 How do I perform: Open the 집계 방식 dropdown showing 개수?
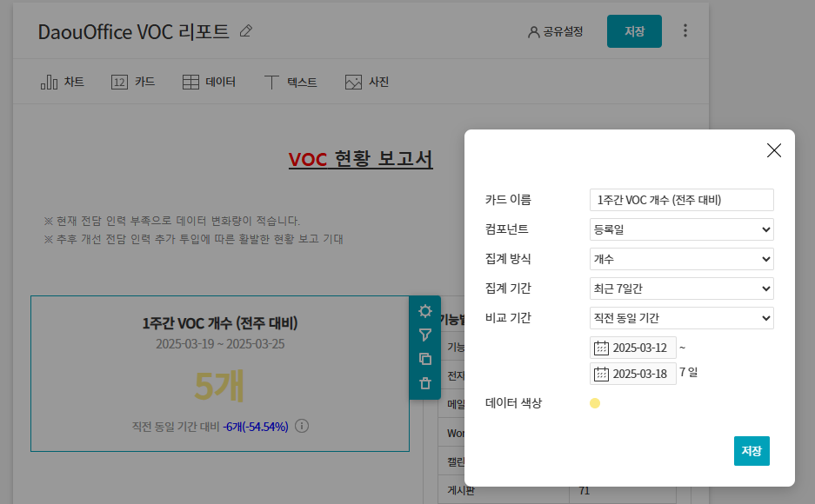(681, 259)
